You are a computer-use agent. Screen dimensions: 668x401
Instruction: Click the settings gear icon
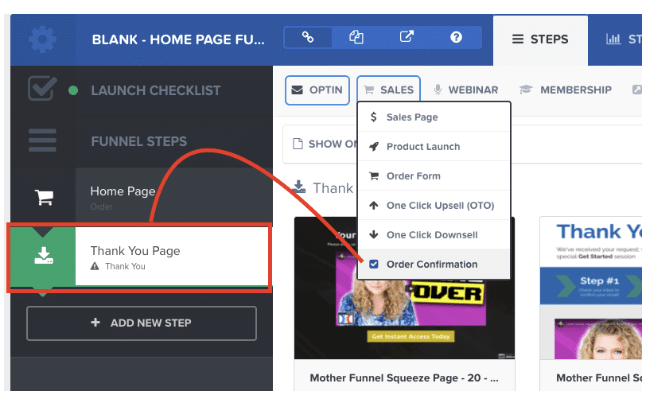(42, 39)
